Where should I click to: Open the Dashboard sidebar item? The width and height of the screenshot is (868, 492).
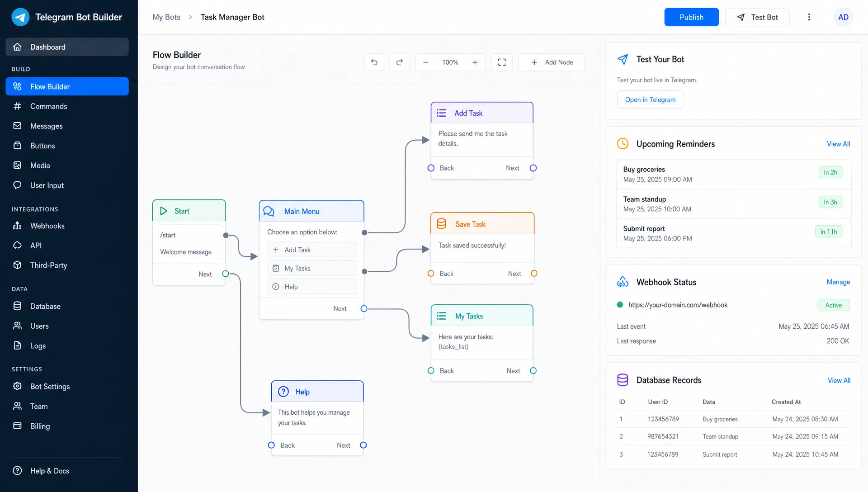pos(67,47)
